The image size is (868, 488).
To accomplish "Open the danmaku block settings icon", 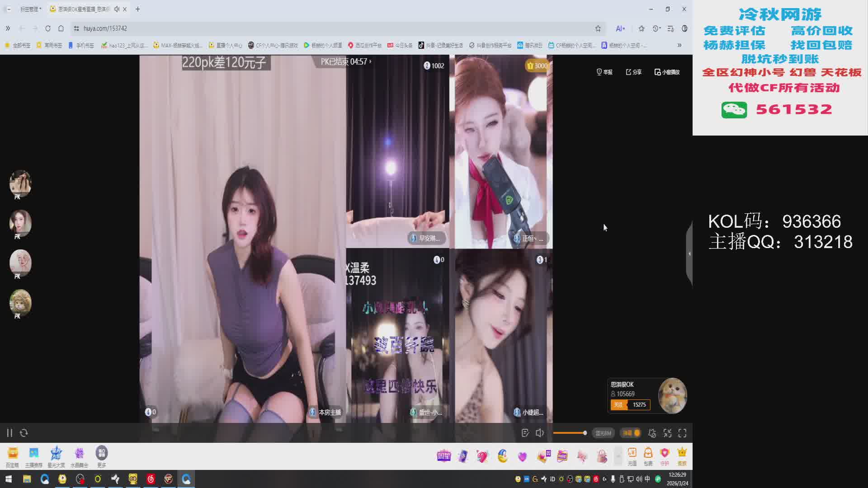I will (652, 433).
